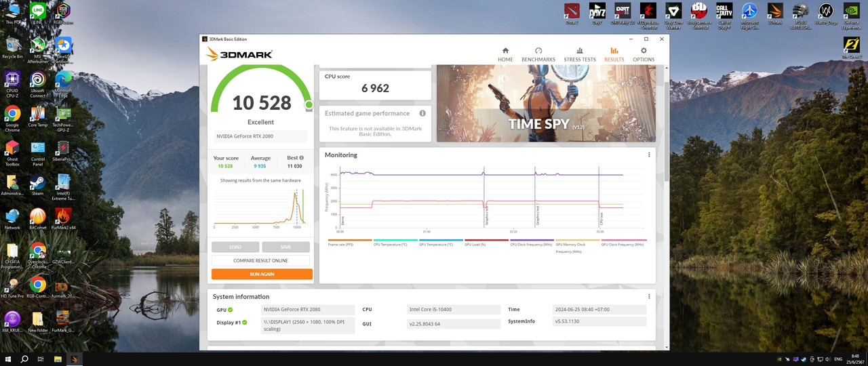Open the Monitoring panel three-dot menu
The height and width of the screenshot is (366, 868).
[x=649, y=155]
